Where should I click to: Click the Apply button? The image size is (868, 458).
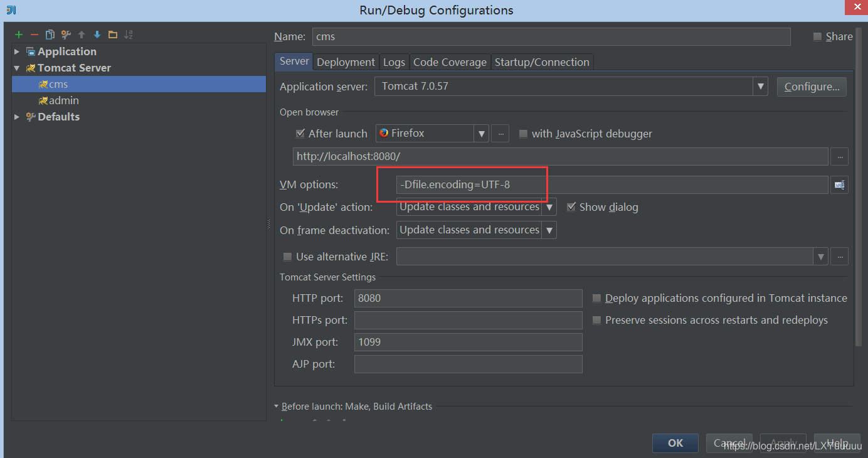click(783, 443)
